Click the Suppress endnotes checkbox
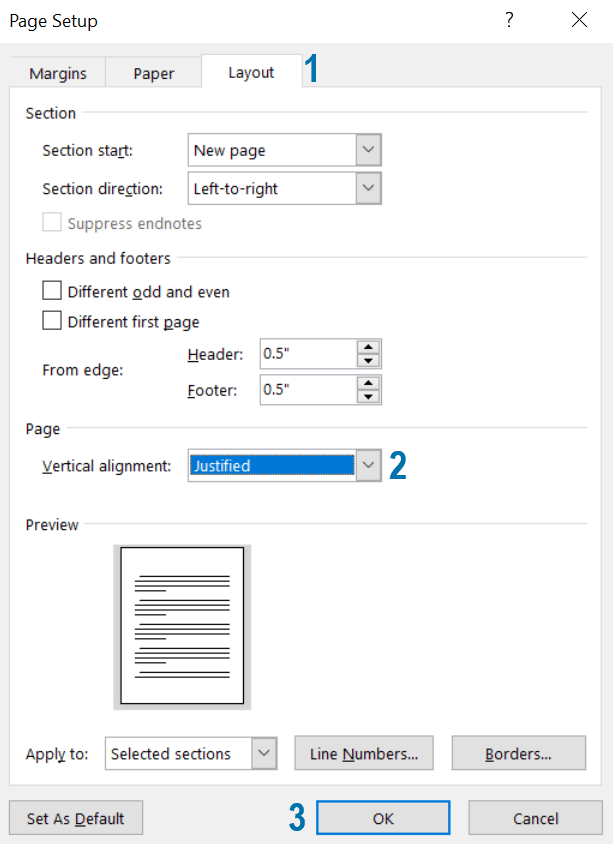The image size is (613, 844). (x=52, y=223)
